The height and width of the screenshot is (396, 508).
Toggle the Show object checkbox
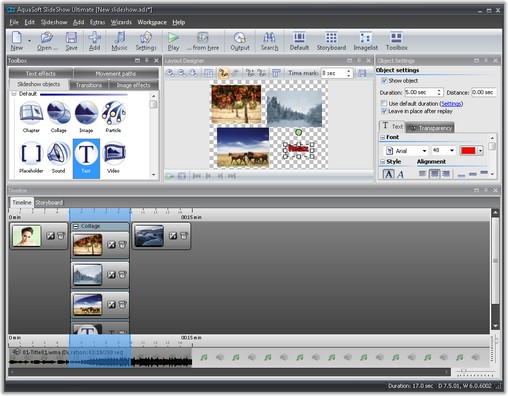pos(384,81)
